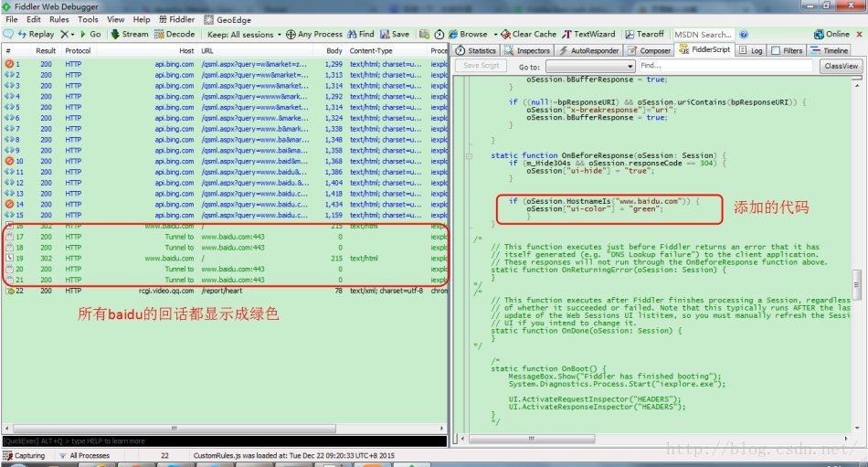This screenshot has width=868, height=467.
Task: Switch to the Composer tab
Action: click(650, 50)
